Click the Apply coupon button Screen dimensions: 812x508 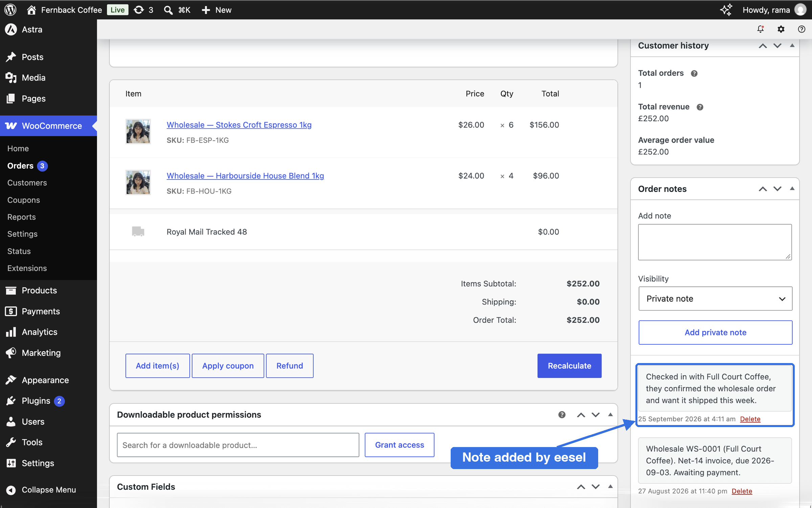(x=228, y=366)
